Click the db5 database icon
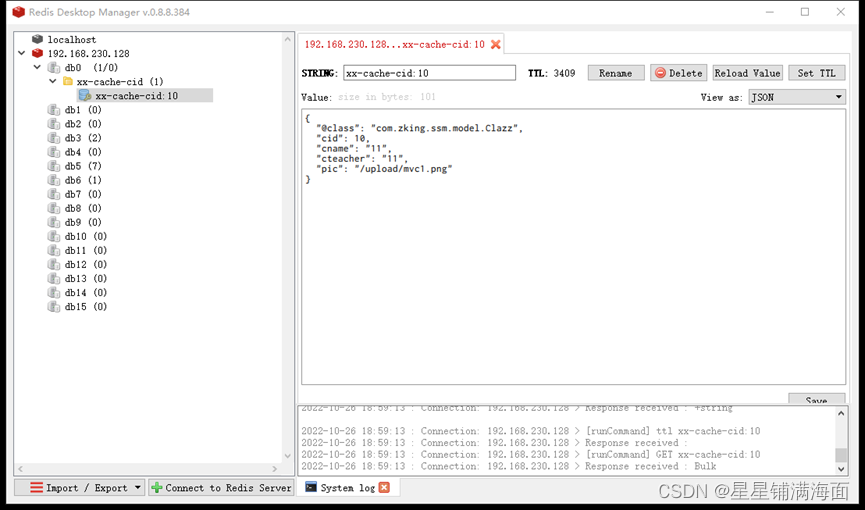The width and height of the screenshot is (865, 510). coord(54,166)
